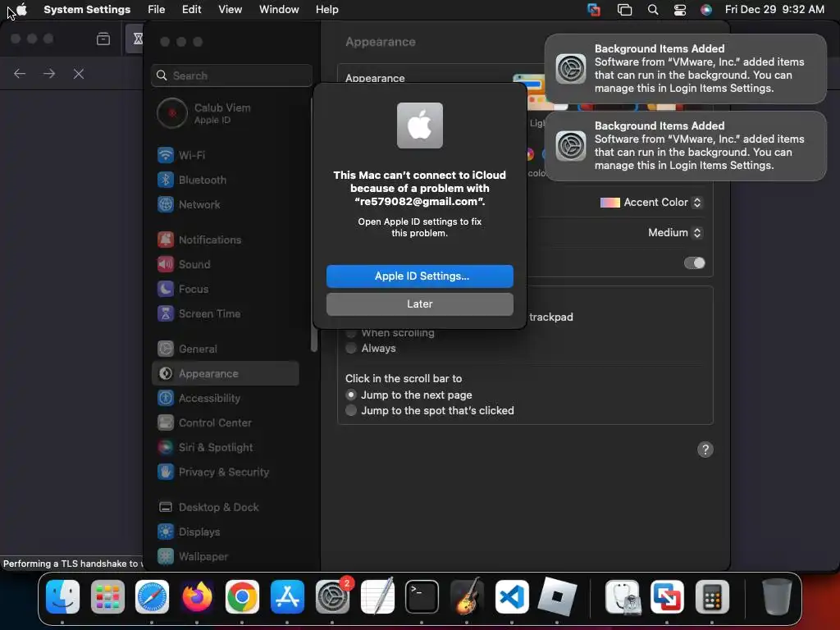Image resolution: width=840 pixels, height=630 pixels.
Task: Open the System Settings menu
Action: click(x=87, y=10)
